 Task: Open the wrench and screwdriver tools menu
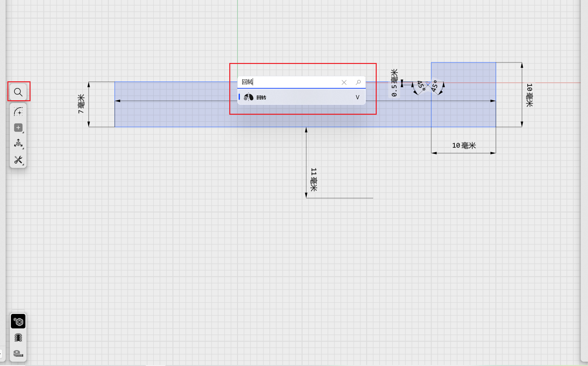(18, 160)
